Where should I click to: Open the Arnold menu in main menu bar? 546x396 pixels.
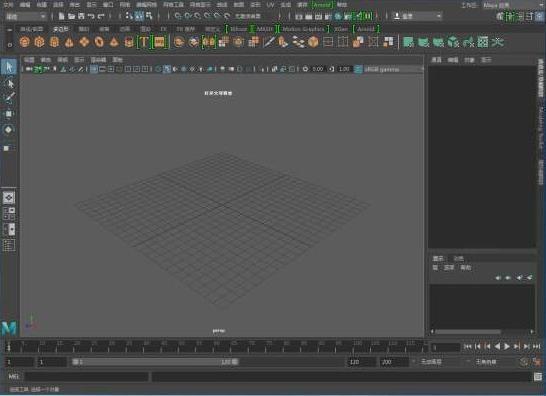click(x=321, y=5)
